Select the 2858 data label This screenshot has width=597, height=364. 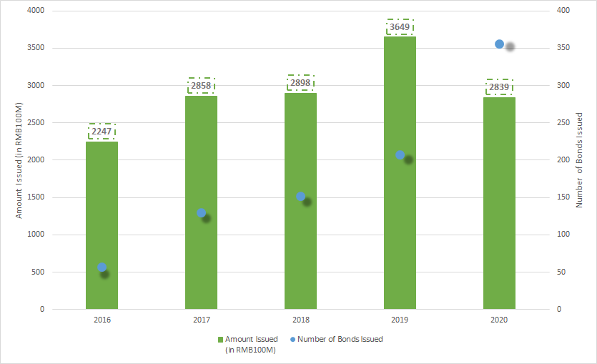tap(201, 86)
